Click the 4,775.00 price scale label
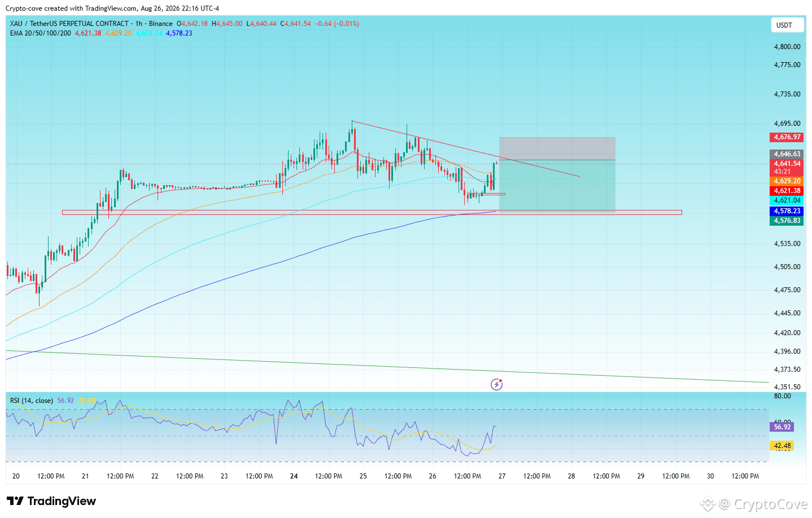 [787, 65]
